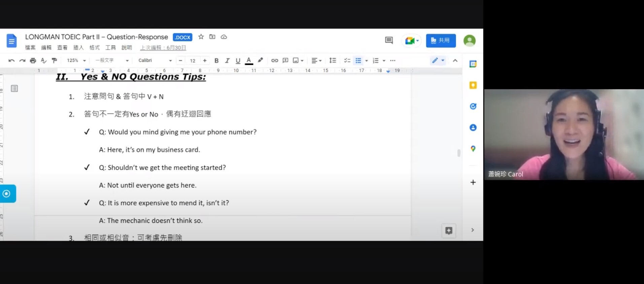Click the .DOCX badge
The image size is (644, 284).
click(182, 37)
